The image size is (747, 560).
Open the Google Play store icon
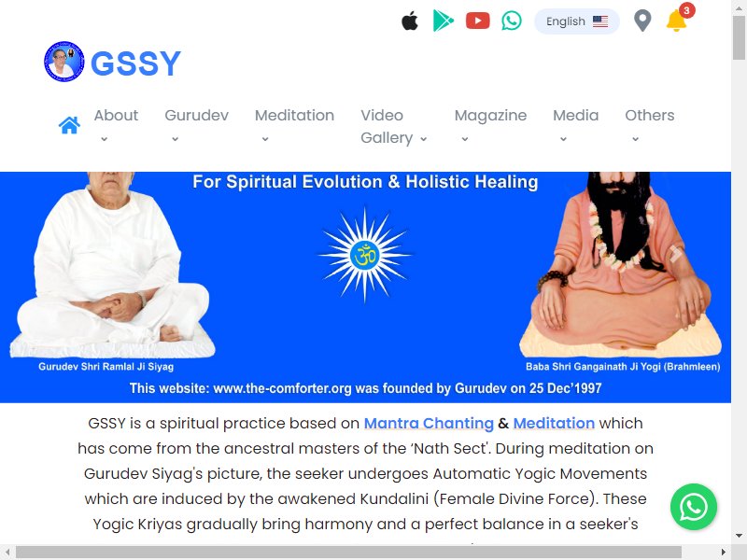[x=443, y=21]
